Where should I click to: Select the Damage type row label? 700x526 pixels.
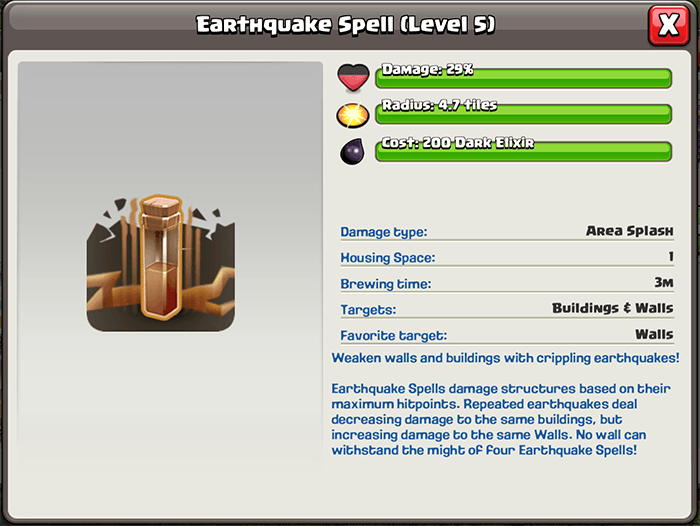[384, 232]
